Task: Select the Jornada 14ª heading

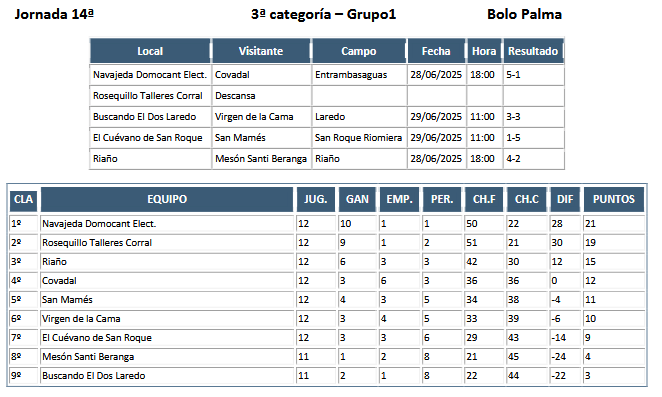Action: 54,14
